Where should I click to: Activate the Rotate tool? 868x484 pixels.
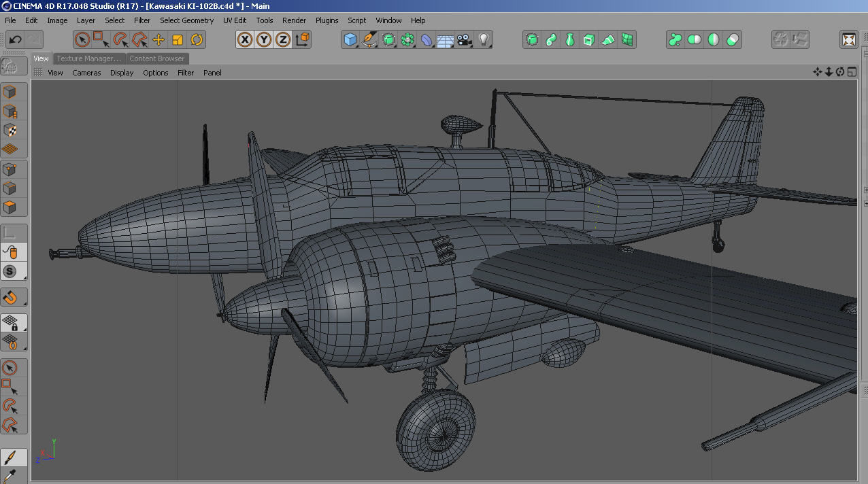tap(197, 39)
